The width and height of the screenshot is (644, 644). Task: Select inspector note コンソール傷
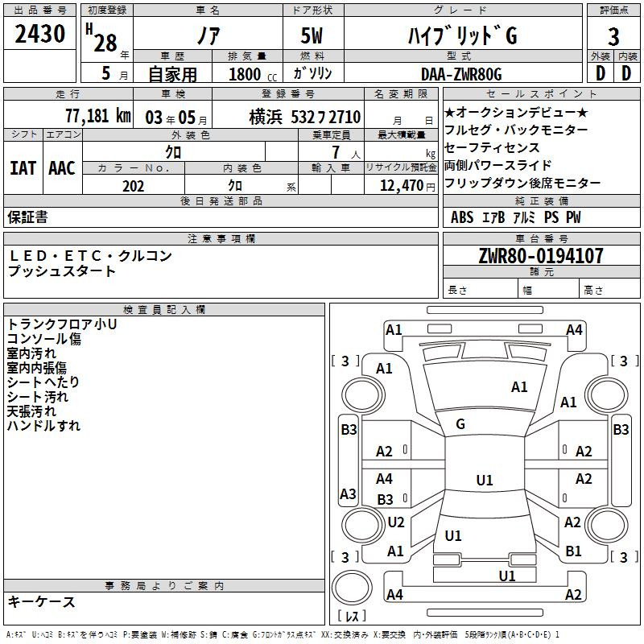click(44, 339)
